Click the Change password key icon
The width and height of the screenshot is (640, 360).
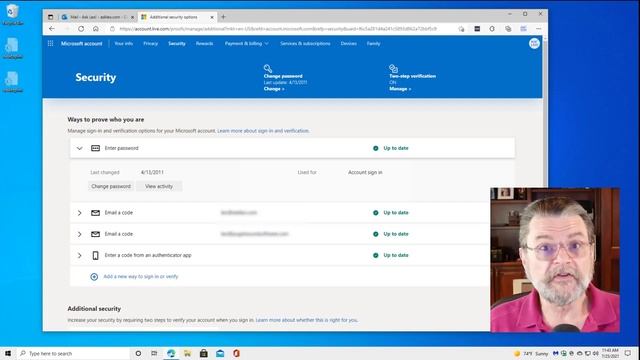[268, 69]
